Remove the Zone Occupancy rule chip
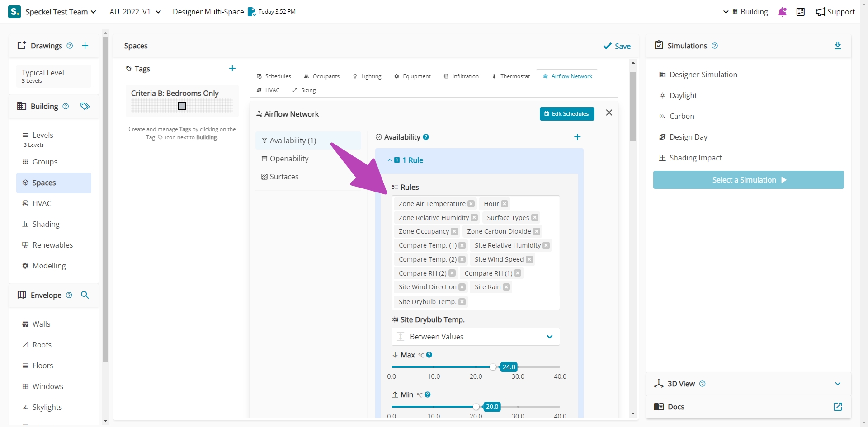The width and height of the screenshot is (868, 427). 454,231
